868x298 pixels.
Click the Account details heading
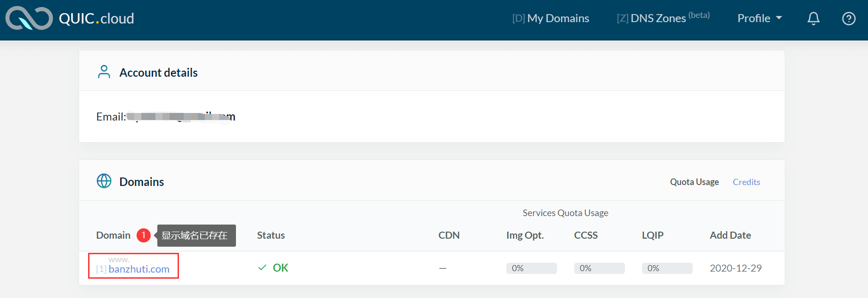(x=159, y=72)
